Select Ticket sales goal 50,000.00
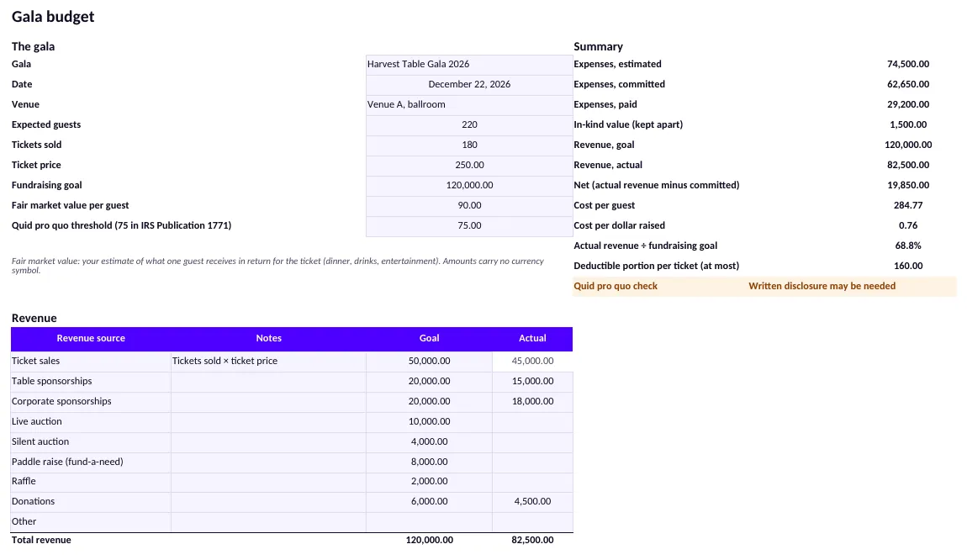This screenshot has height=560, width=967. [429, 361]
